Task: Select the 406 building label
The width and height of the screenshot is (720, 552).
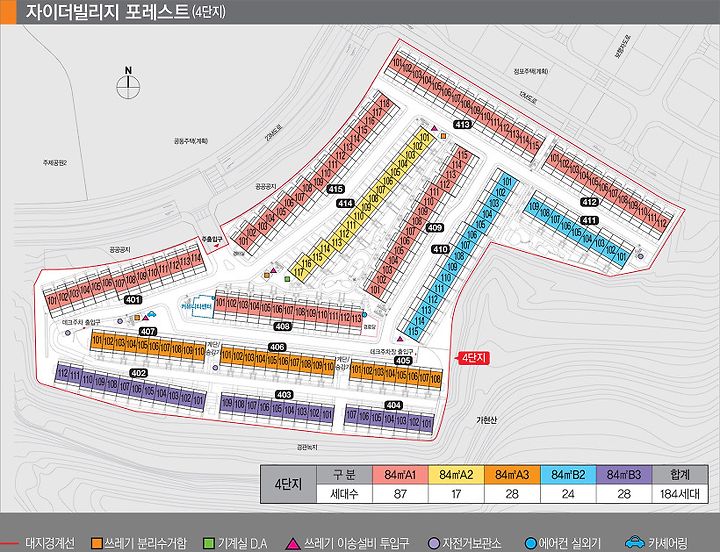Action: [x=277, y=347]
